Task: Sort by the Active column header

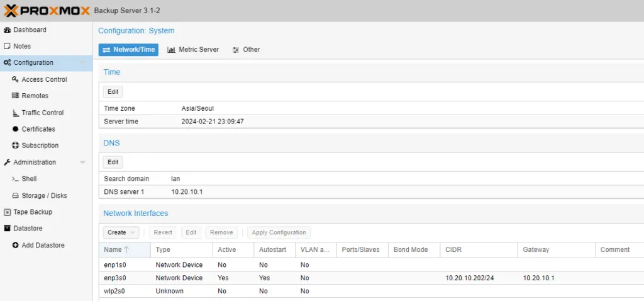Action: click(x=233, y=249)
